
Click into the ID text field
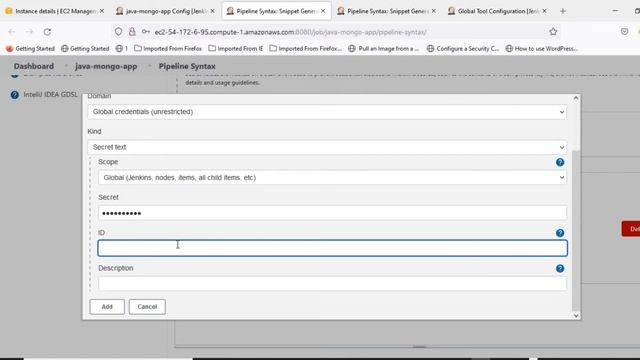coord(332,248)
